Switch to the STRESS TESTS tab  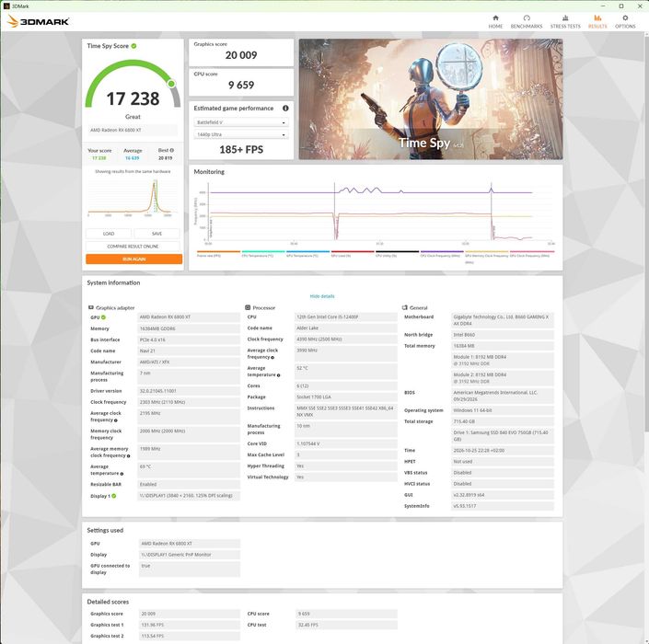(x=565, y=22)
